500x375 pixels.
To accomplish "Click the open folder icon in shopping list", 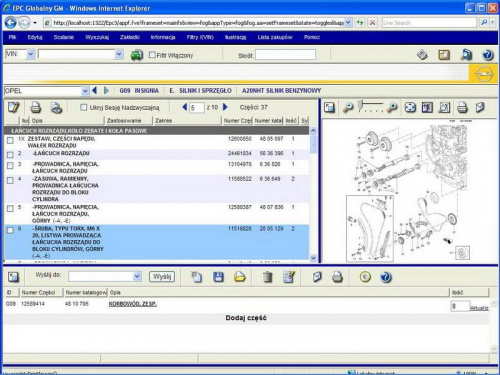I will [x=239, y=277].
